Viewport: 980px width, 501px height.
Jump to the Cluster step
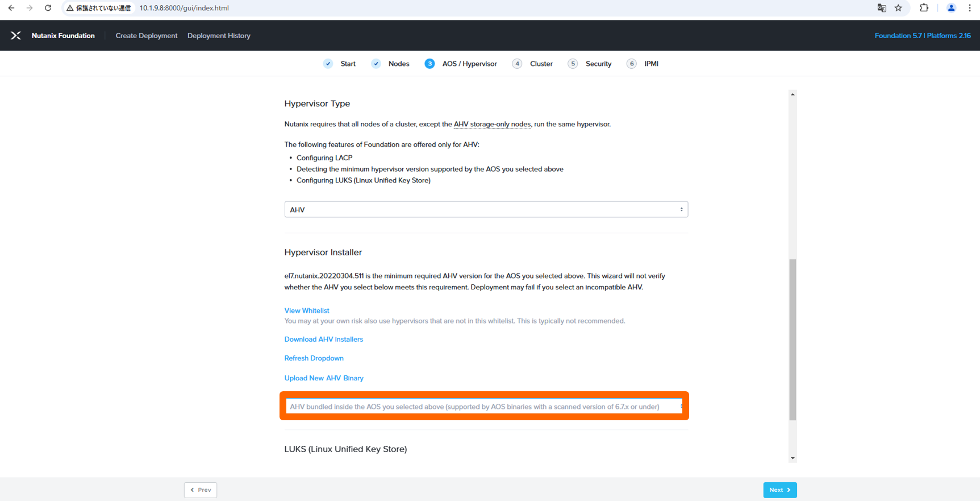pos(541,64)
